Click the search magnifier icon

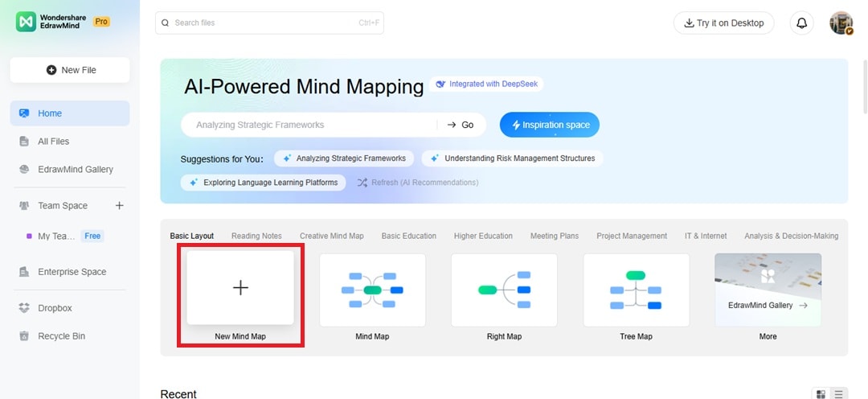pos(165,23)
